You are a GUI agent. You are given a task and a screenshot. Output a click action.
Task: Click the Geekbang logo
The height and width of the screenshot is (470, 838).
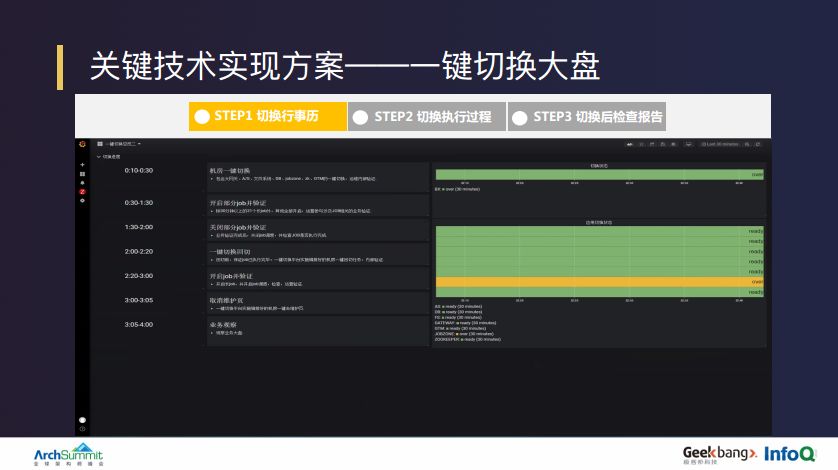719,454
